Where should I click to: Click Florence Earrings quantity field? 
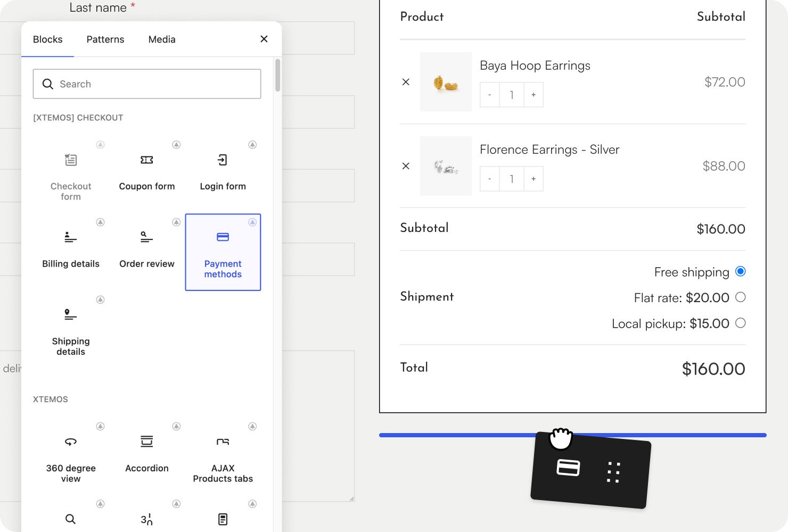512,179
